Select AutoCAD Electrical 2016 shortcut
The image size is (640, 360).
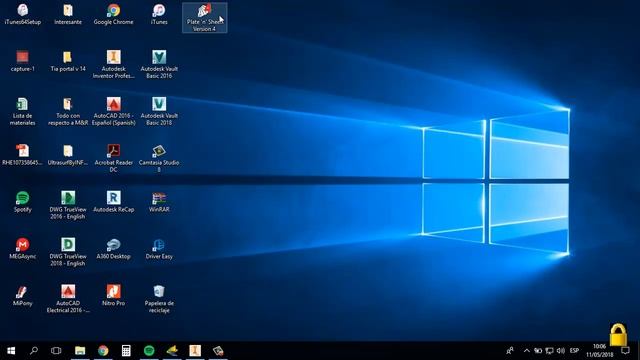tap(68, 299)
